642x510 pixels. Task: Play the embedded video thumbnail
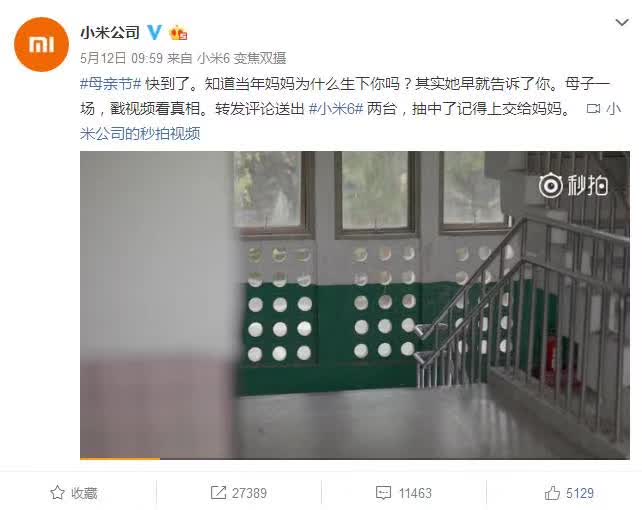click(355, 305)
